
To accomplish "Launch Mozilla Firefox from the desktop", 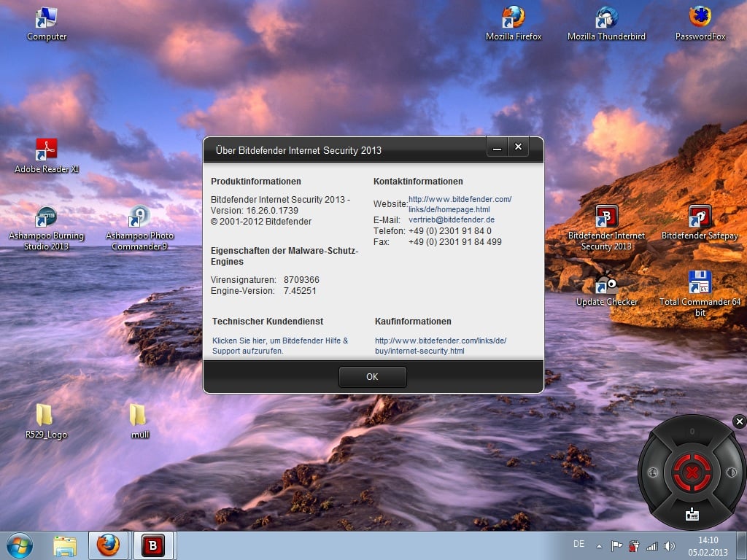I will [x=513, y=24].
